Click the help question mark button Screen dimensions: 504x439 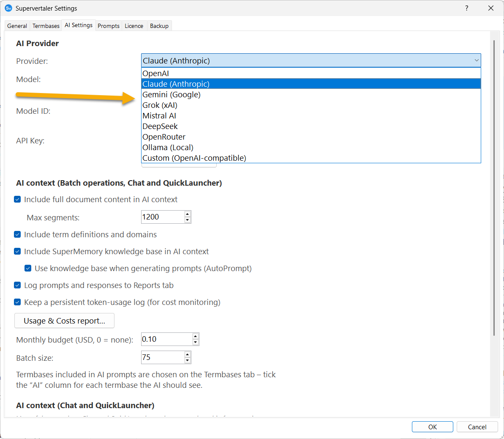pyautogui.click(x=466, y=8)
